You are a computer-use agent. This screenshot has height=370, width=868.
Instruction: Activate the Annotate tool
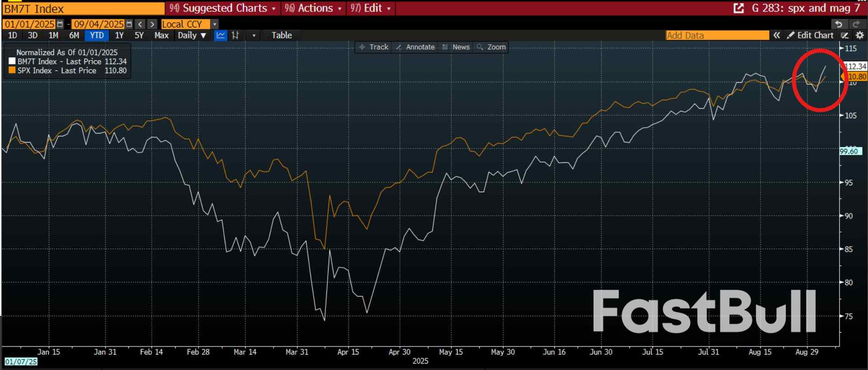415,47
